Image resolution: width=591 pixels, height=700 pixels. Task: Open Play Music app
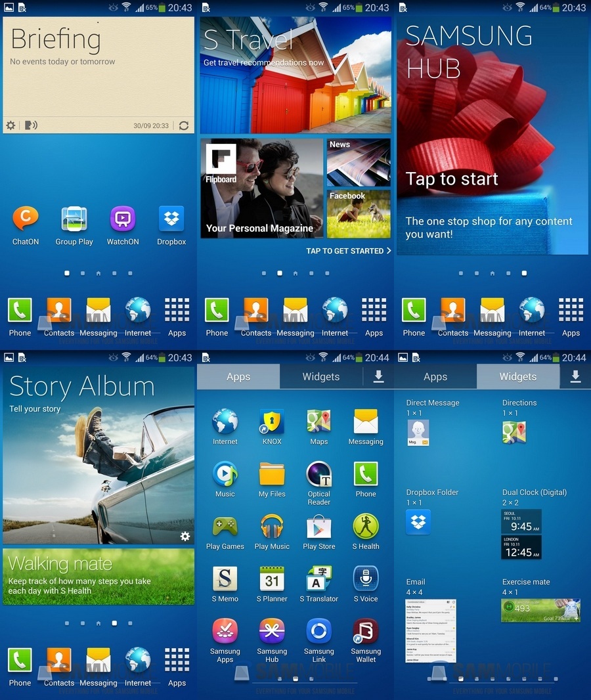[x=272, y=527]
